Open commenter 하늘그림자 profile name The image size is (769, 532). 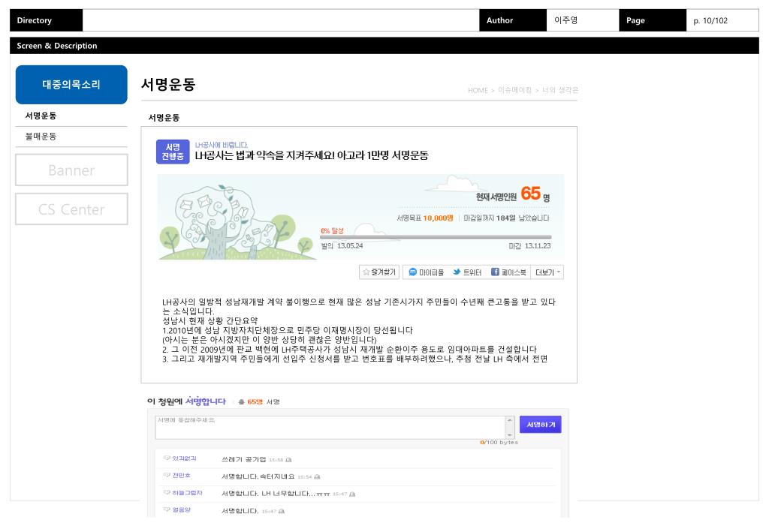tap(187, 493)
